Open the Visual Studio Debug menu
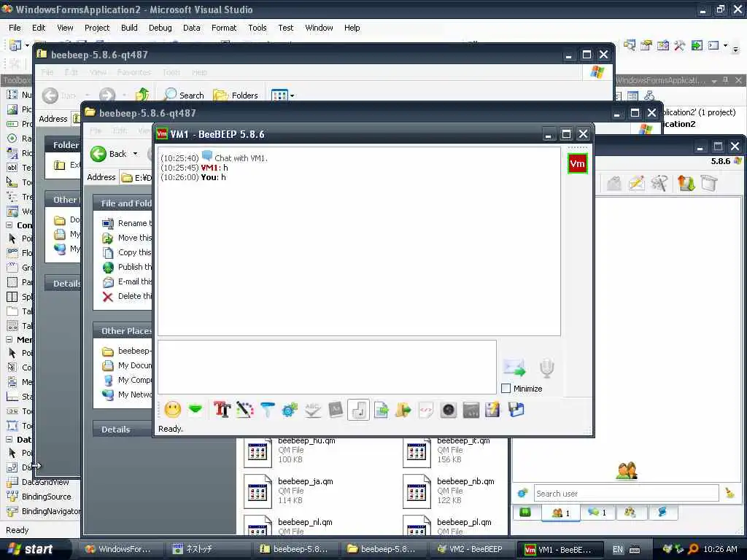747x560 pixels. click(160, 28)
